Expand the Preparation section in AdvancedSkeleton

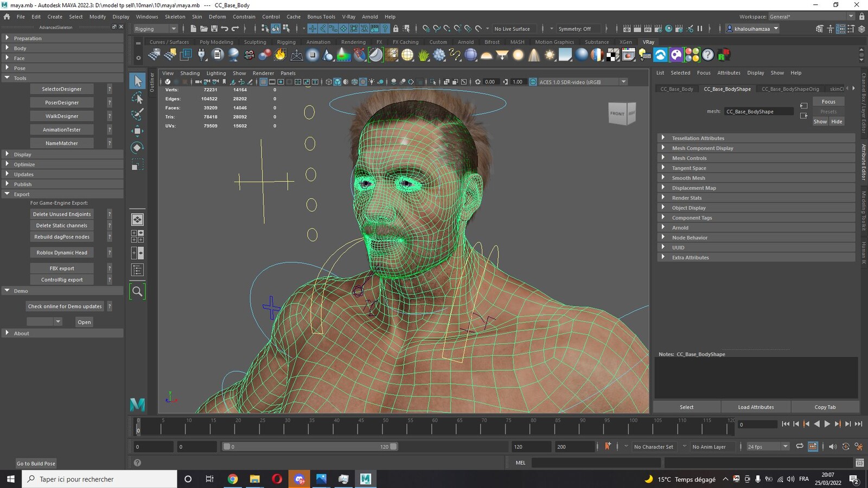coord(62,38)
